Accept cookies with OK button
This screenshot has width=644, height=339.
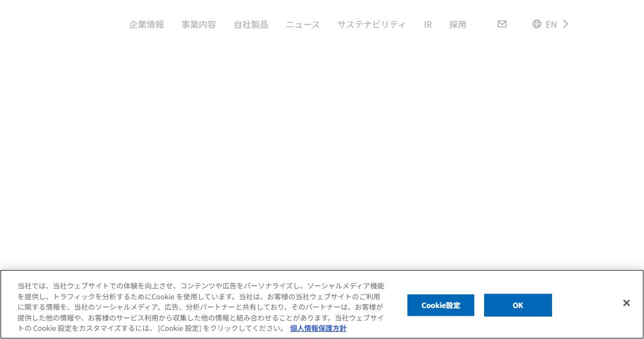(518, 305)
